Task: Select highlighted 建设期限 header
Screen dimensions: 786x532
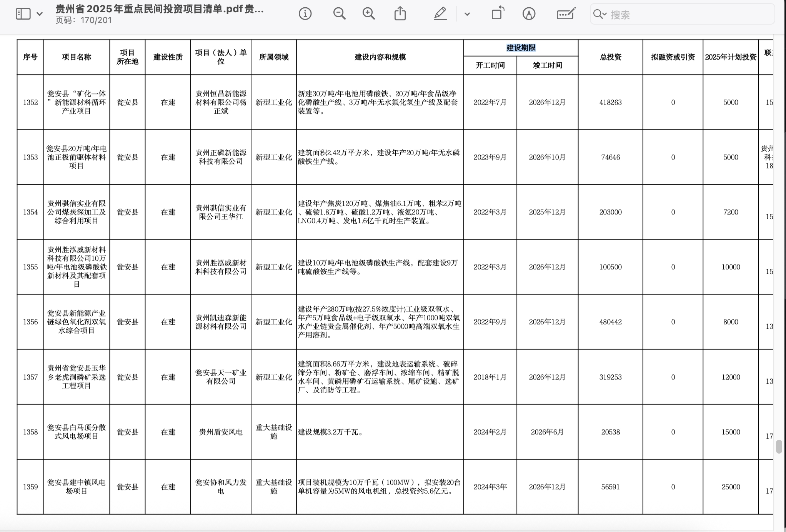Action: 521,48
